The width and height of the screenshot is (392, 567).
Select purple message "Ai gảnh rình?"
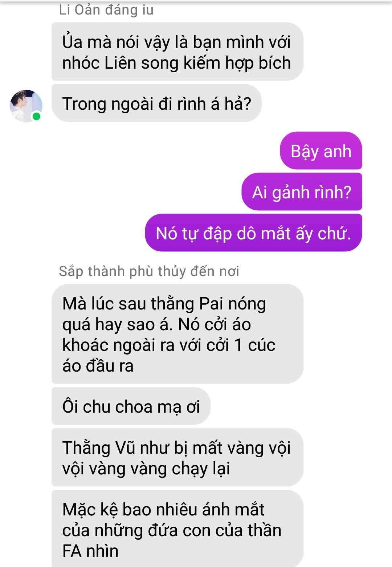(x=302, y=192)
